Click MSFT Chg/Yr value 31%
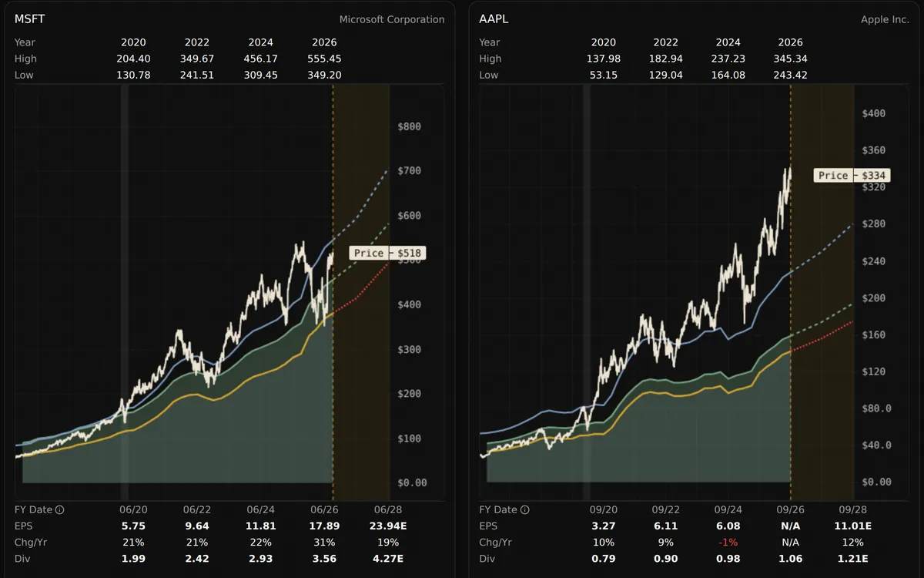Screen dimensions: 924x578 [324, 543]
